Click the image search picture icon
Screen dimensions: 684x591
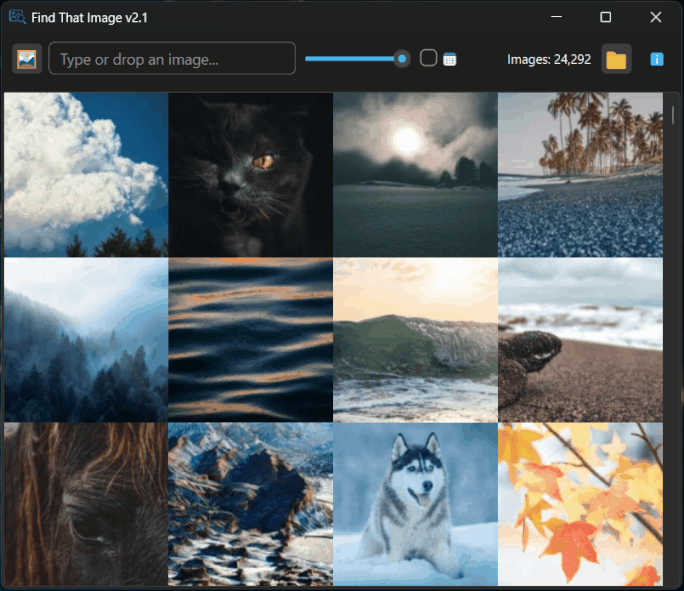pos(27,59)
